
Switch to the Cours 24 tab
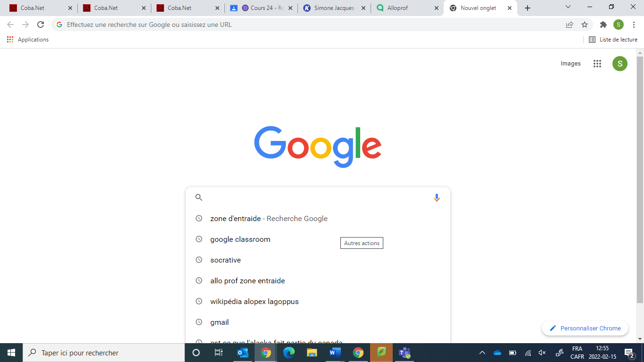click(262, 8)
